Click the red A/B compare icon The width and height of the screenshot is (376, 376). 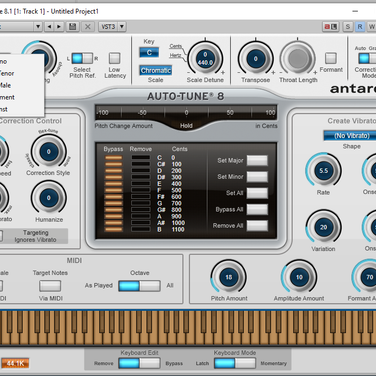click(x=331, y=27)
